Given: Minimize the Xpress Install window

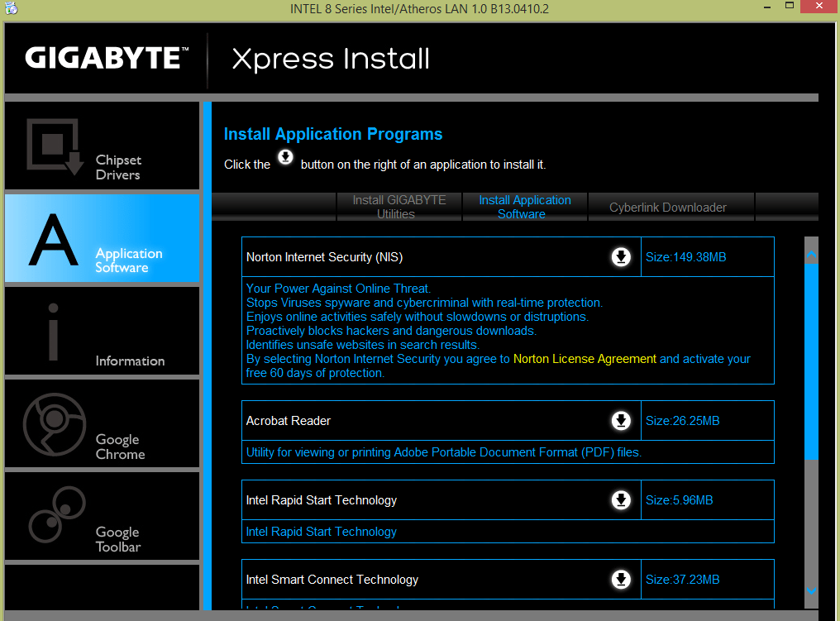Looking at the screenshot, I should coord(766,7).
